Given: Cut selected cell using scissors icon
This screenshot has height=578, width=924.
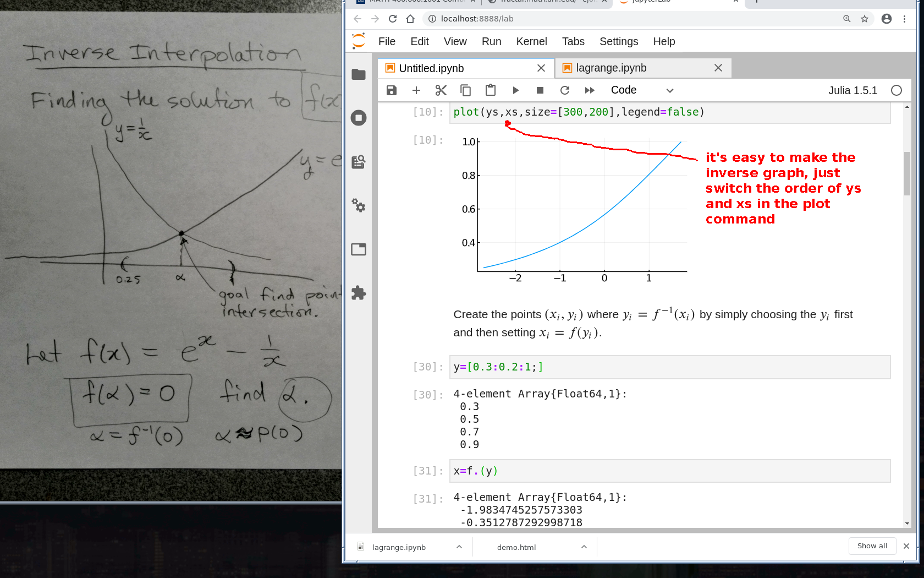Looking at the screenshot, I should 441,90.
